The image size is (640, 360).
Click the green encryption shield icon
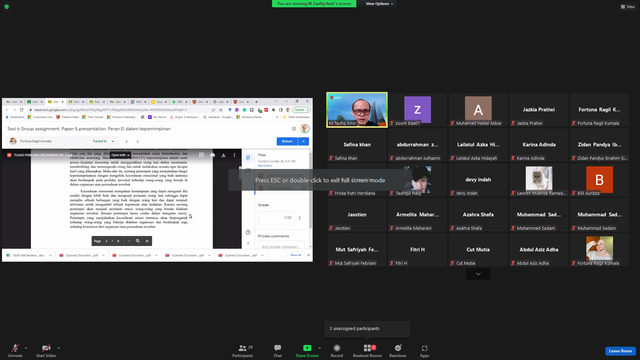(7, 7)
